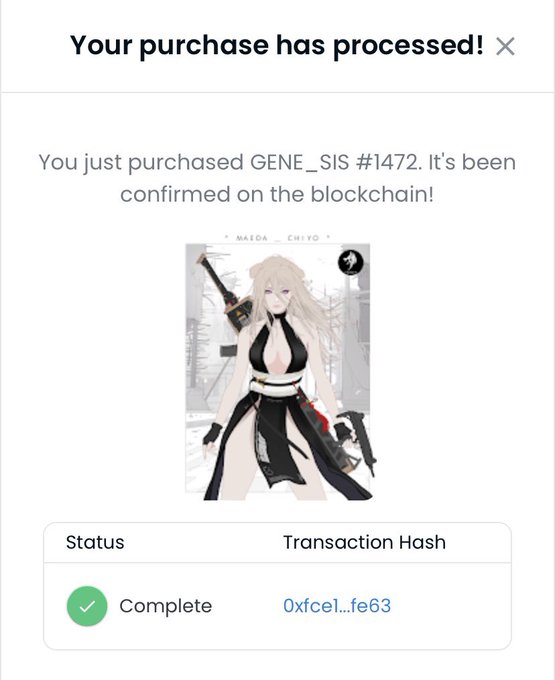Select the Transaction Hash column header
Screen dimensions: 555x680
(x=364, y=542)
